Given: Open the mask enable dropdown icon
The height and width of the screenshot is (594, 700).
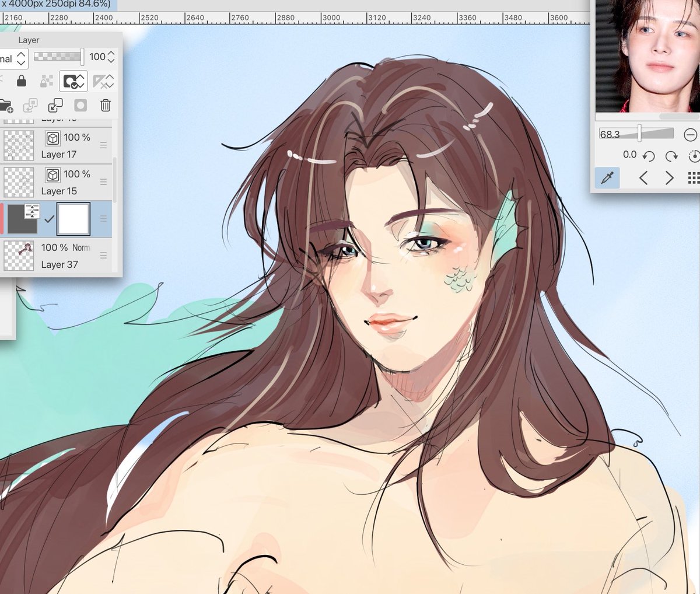Looking at the screenshot, I should click(74, 81).
